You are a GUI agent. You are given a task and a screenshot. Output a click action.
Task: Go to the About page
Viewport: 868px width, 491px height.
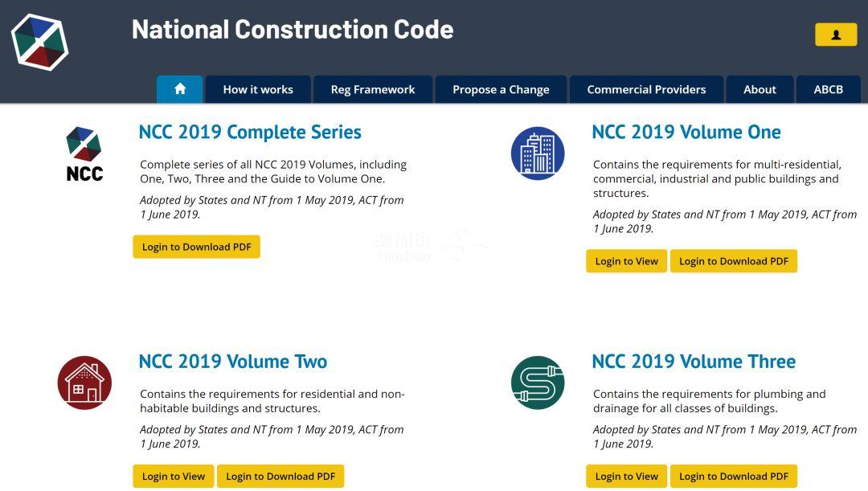[x=759, y=89]
